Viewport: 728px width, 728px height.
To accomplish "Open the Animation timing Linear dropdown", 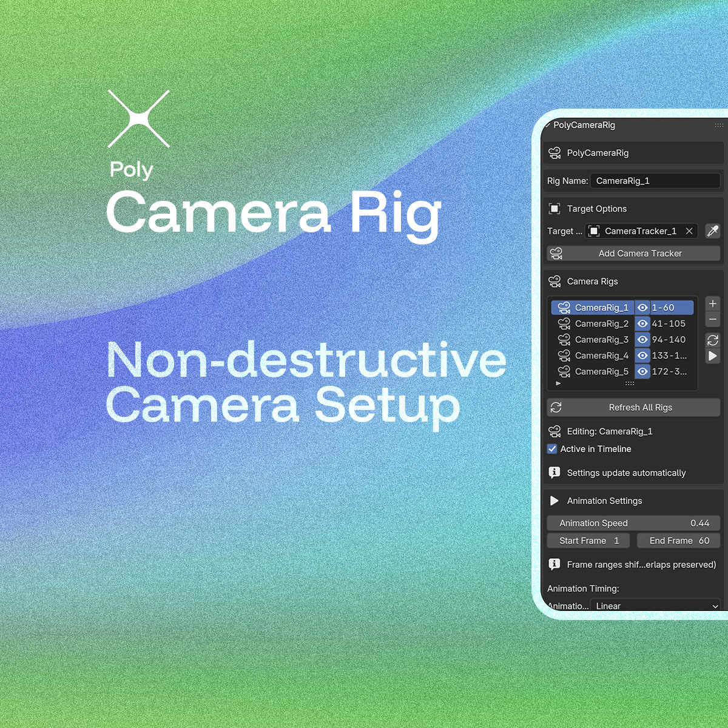I will 655,605.
